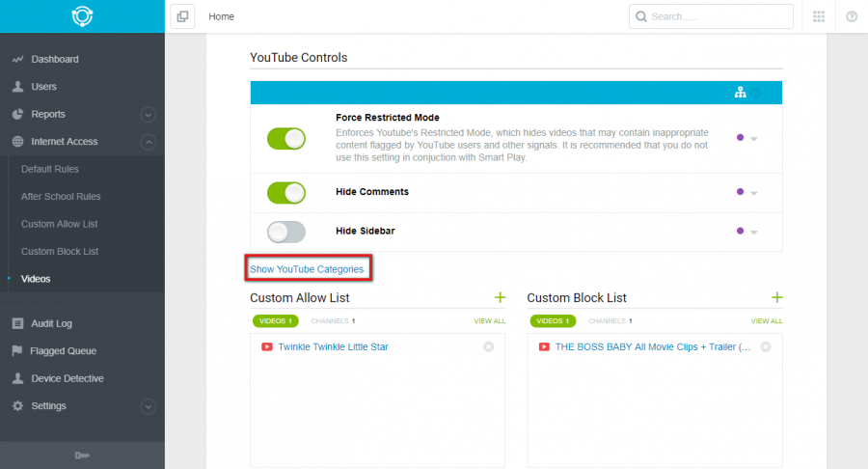Select Videos tab in Custom Allow List
The height and width of the screenshot is (469, 868).
(x=276, y=321)
